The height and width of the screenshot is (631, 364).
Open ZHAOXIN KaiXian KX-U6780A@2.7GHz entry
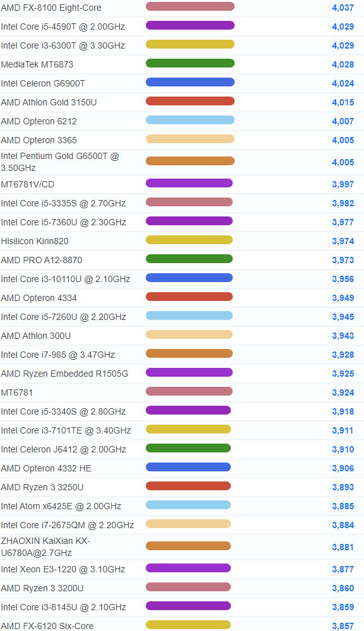coord(45,546)
